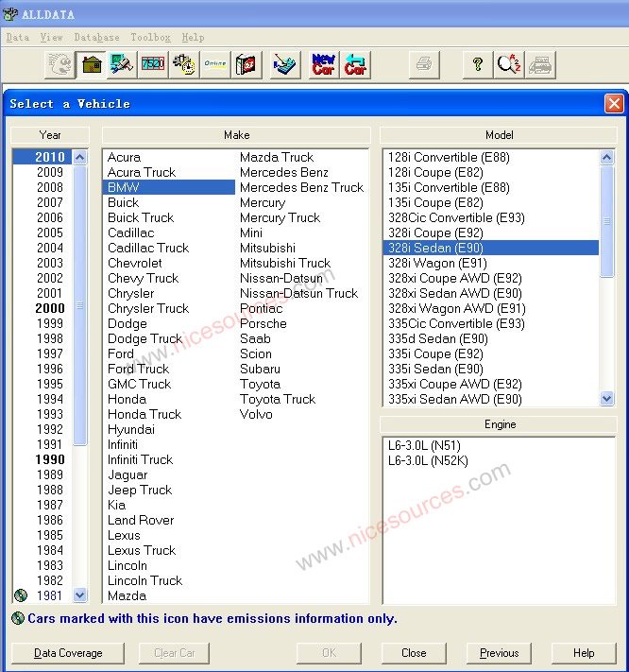Open the red book manual icon
The height and width of the screenshot is (672, 629).
246,64
